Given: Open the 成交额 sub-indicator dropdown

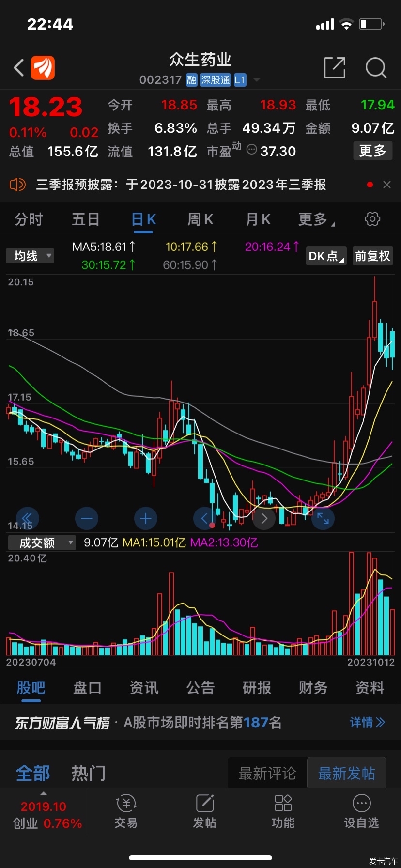Looking at the screenshot, I should coord(42,542).
